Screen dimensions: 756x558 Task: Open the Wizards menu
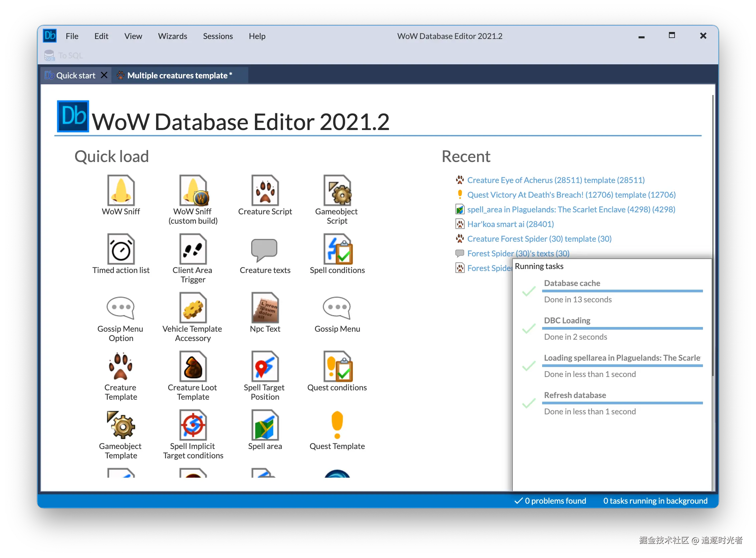(x=172, y=36)
